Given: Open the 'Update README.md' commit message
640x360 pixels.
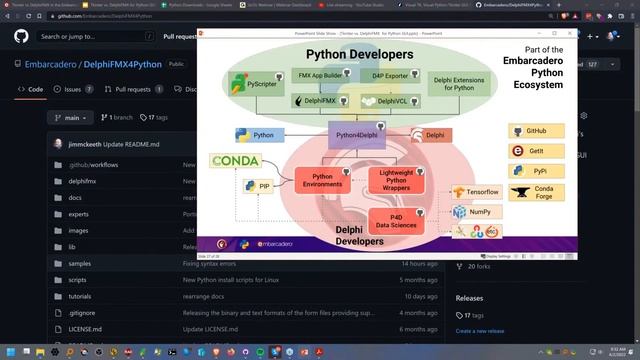Looking at the screenshot, I should click(x=131, y=144).
